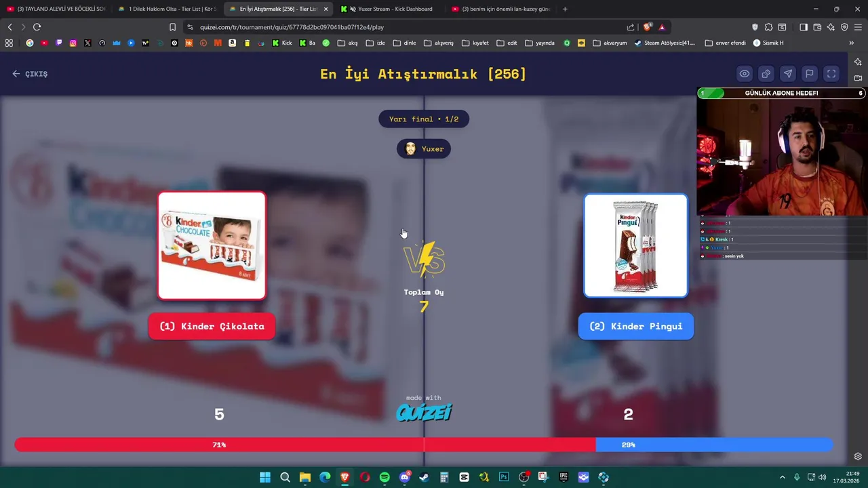Vote for (1) Kinder Çikolata button

212,326
